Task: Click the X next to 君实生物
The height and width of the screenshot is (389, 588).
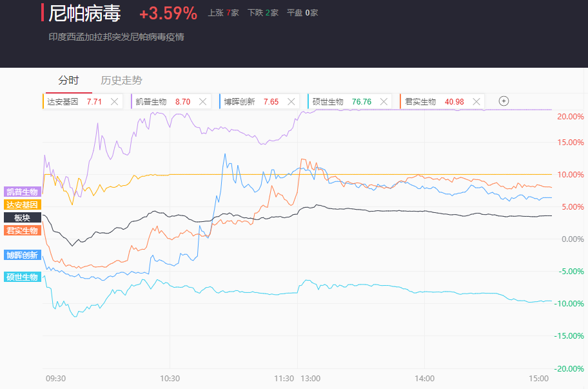Action: click(476, 101)
